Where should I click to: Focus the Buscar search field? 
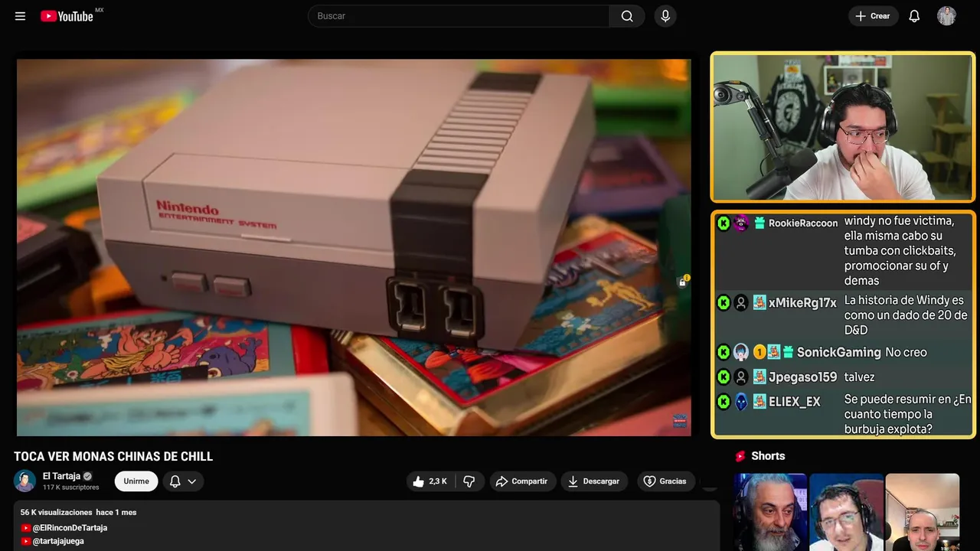459,16
